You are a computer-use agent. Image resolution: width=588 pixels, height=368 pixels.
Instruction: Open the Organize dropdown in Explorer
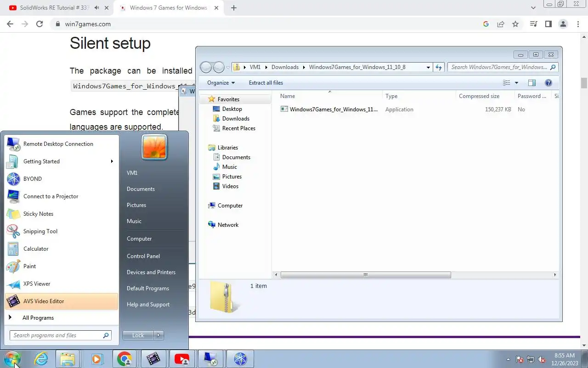pos(221,83)
